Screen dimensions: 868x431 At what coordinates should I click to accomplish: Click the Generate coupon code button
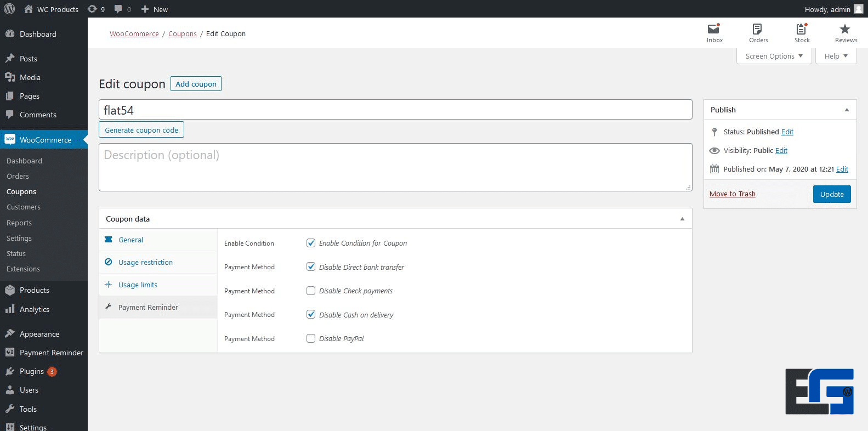coord(141,130)
